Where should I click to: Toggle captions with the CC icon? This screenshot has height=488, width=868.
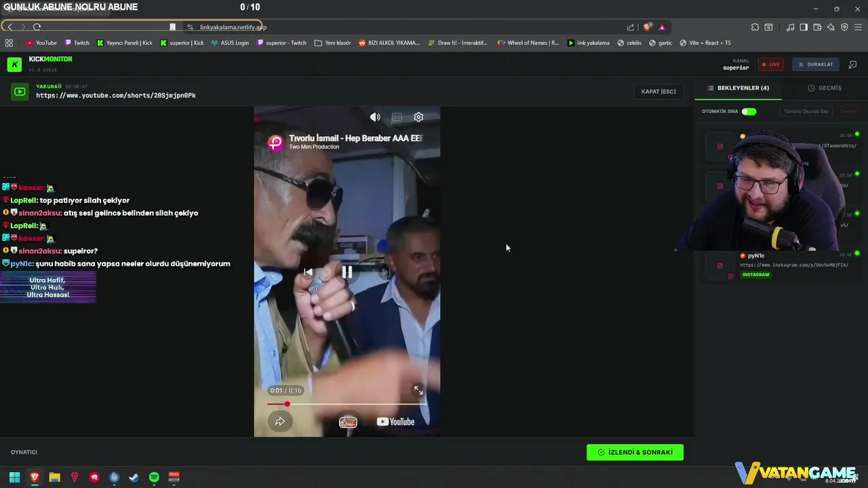click(x=397, y=117)
